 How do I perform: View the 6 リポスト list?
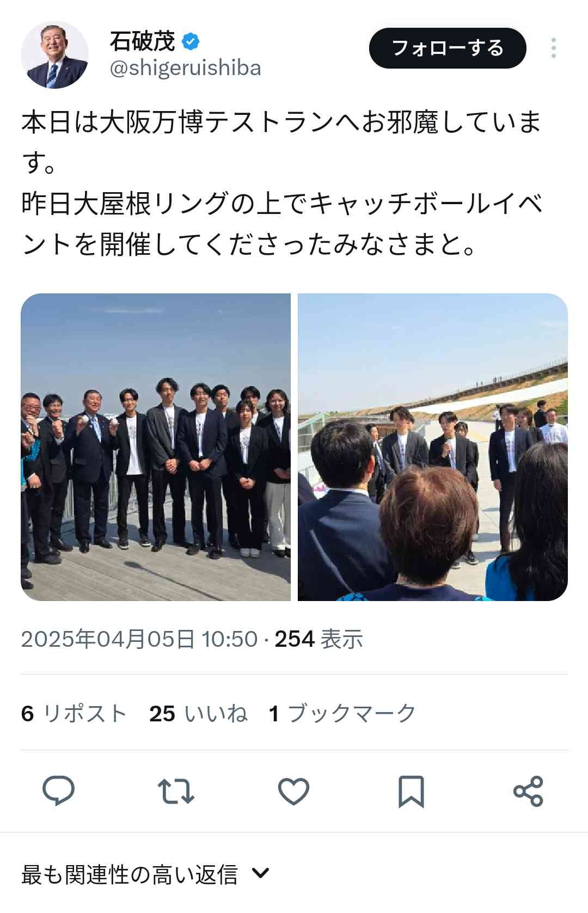[x=73, y=713]
